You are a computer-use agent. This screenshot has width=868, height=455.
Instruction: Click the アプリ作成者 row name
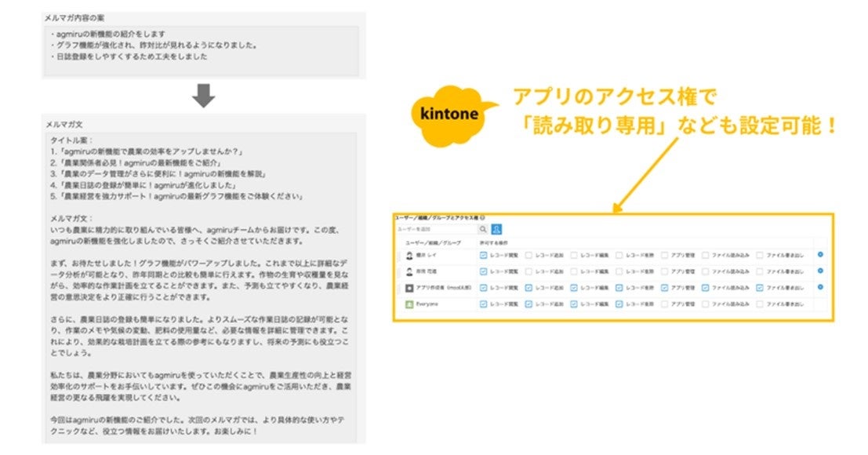pyautogui.click(x=444, y=288)
